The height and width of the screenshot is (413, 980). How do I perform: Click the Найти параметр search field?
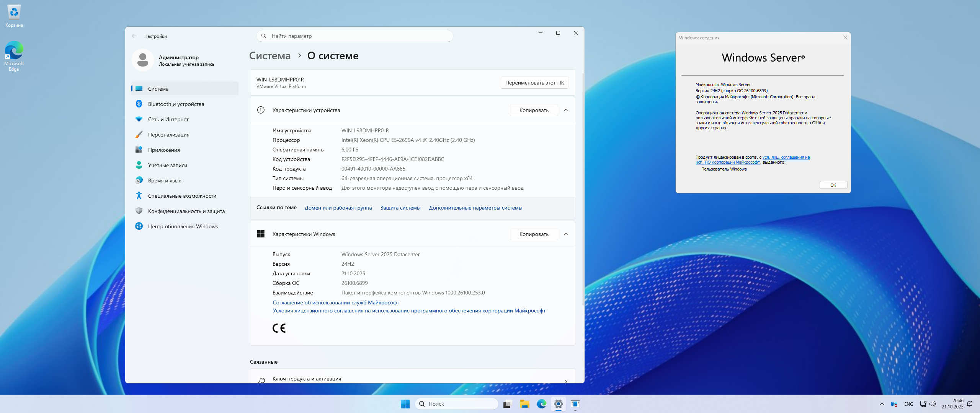coord(355,36)
